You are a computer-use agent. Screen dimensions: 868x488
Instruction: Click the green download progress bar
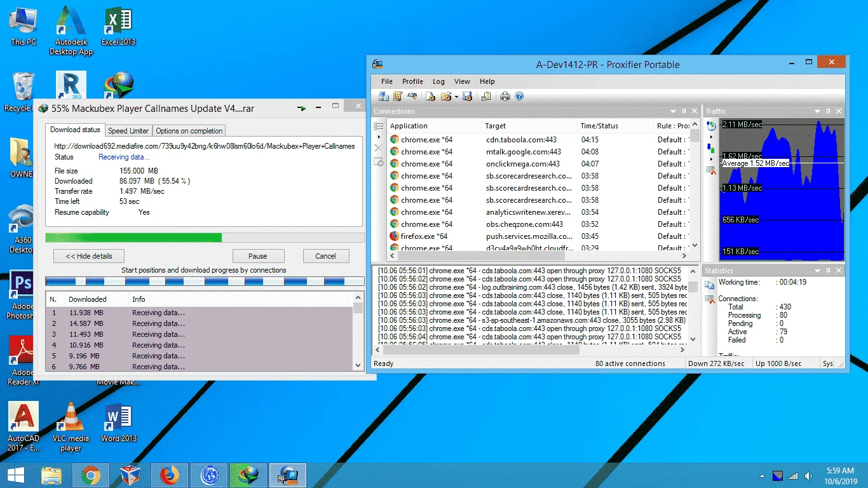(x=205, y=238)
